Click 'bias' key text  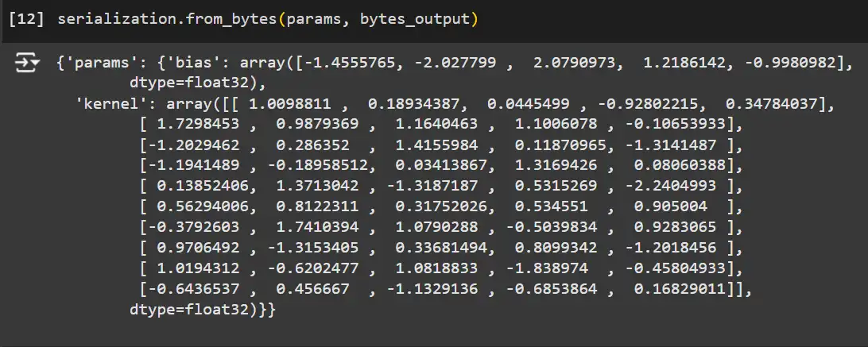(194, 63)
